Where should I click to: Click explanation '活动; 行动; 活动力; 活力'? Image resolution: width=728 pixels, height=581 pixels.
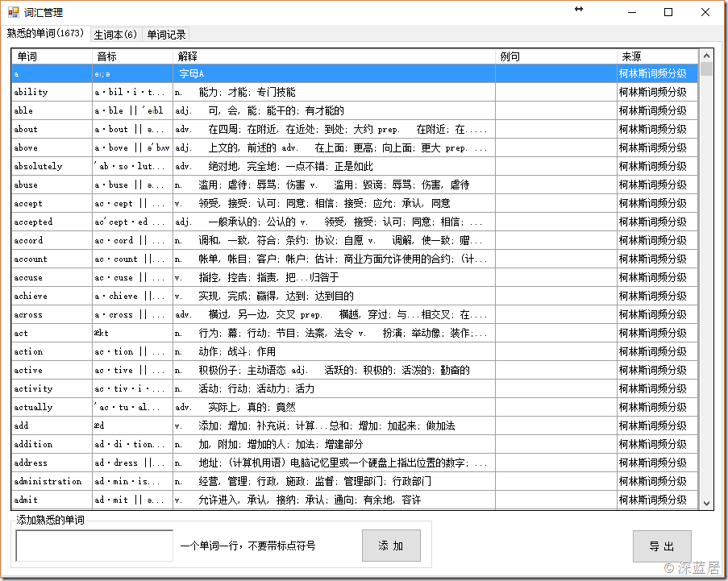click(x=335, y=389)
